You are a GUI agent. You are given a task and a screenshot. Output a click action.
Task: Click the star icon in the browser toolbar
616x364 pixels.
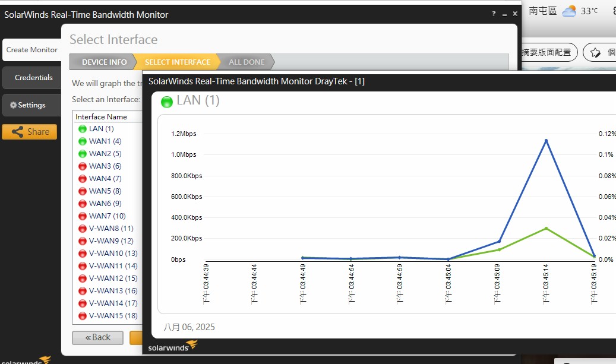[595, 52]
